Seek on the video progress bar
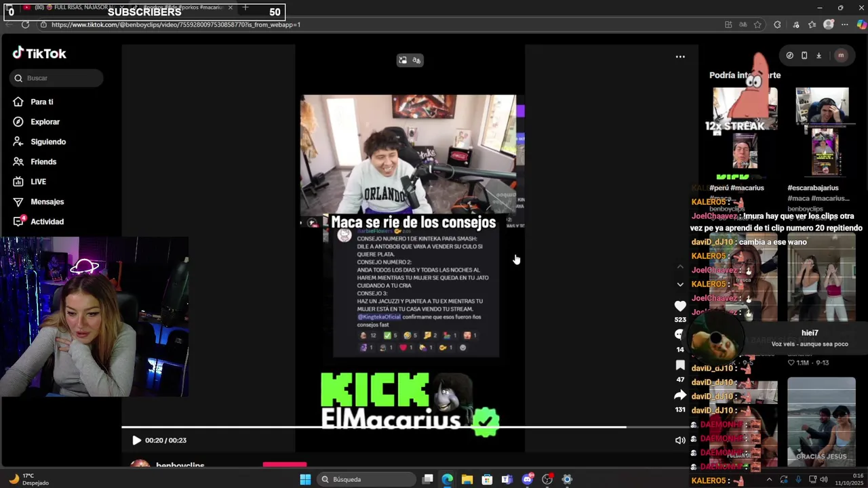 (405, 427)
